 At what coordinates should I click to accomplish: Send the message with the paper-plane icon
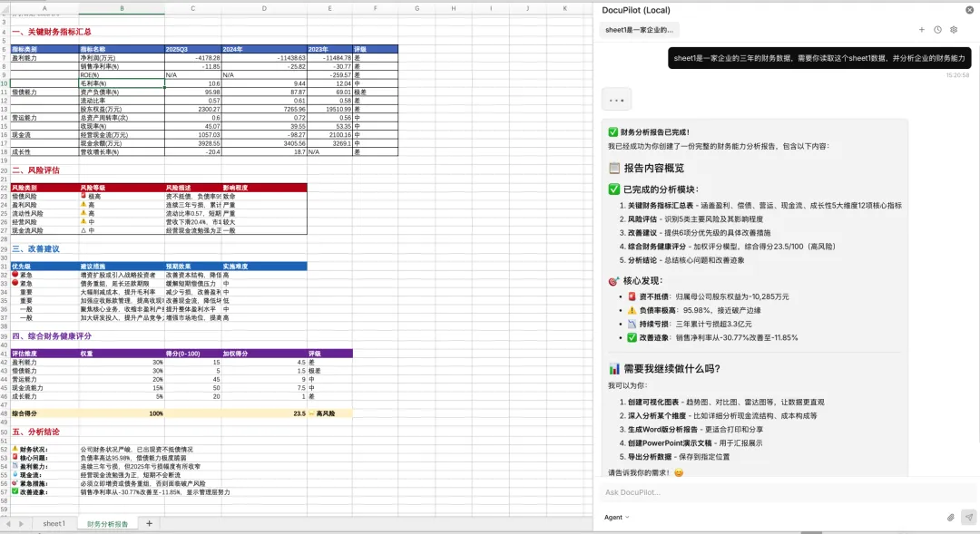pyautogui.click(x=967, y=517)
